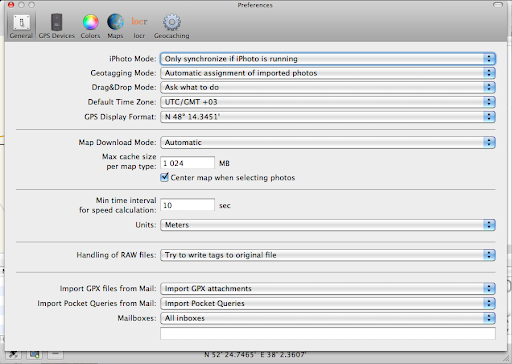The height and width of the screenshot is (364, 512).
Task: Open the iPhoto Mode dropdown
Action: click(x=328, y=59)
